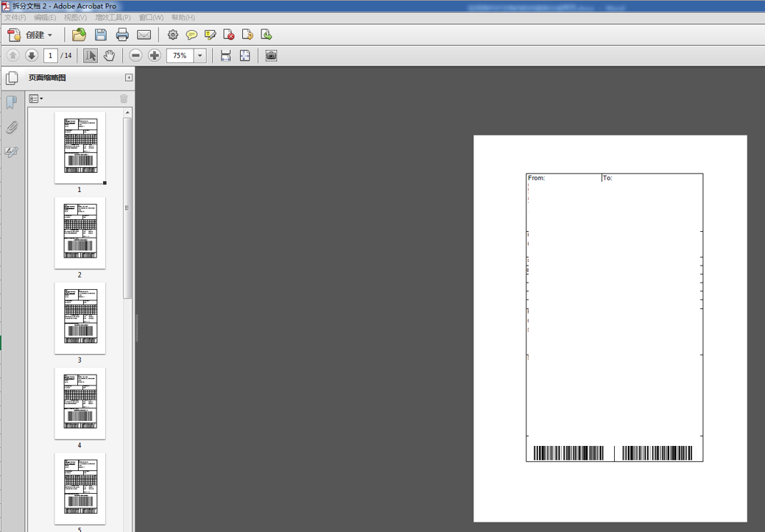Fit one full page in window
The image size is (765, 532).
pos(245,56)
